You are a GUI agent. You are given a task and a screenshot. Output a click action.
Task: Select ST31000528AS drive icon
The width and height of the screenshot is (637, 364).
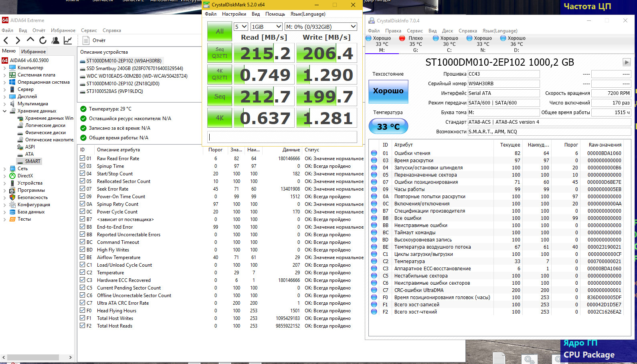[83, 91]
